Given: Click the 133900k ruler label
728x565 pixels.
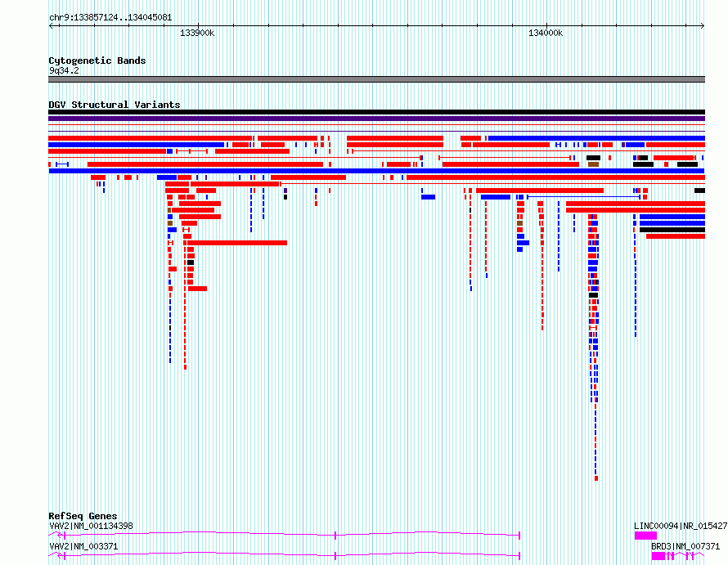Looking at the screenshot, I should click(x=197, y=34).
